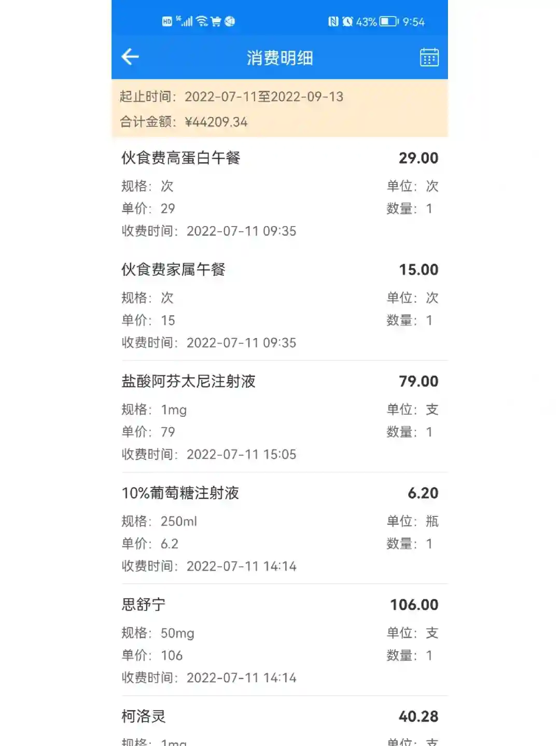Image resolution: width=560 pixels, height=746 pixels.
Task: Tap the total amount ¥44209.34
Action: coord(216,122)
